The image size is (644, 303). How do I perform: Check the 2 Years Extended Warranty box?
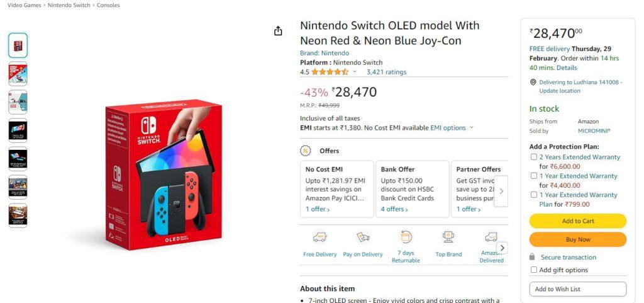(x=534, y=157)
